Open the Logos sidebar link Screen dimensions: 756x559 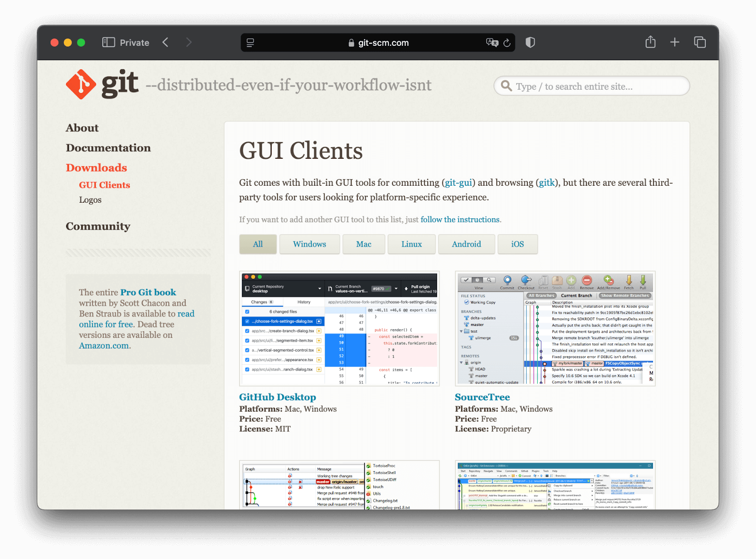tap(90, 200)
